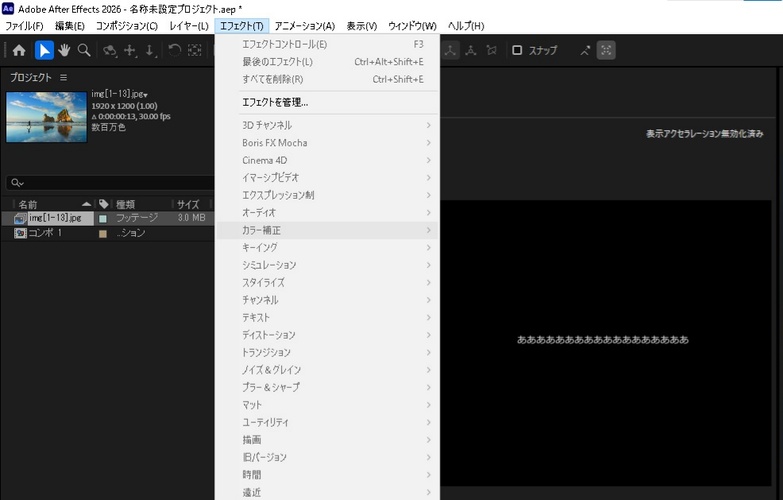The image size is (783, 500).
Task: Click the local axis mode icon
Action: tap(450, 50)
